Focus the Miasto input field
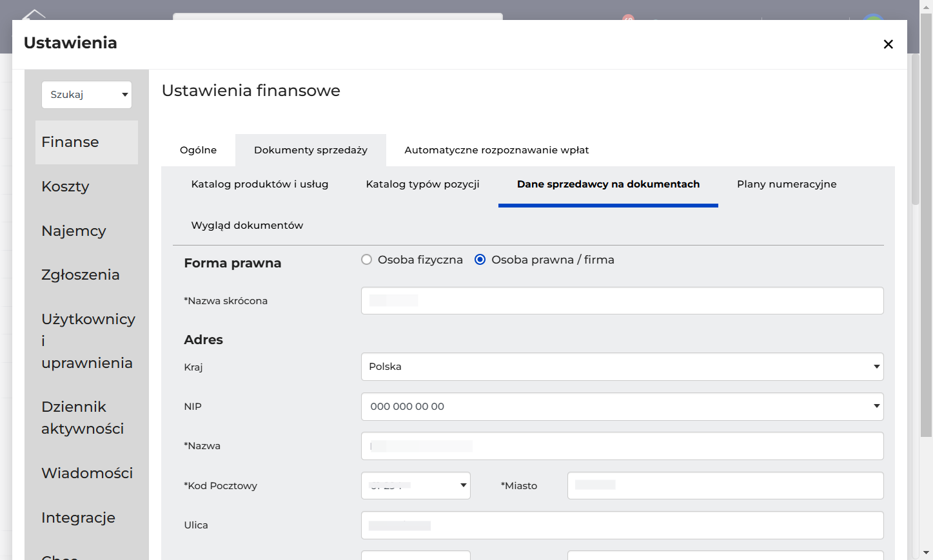 [725, 486]
